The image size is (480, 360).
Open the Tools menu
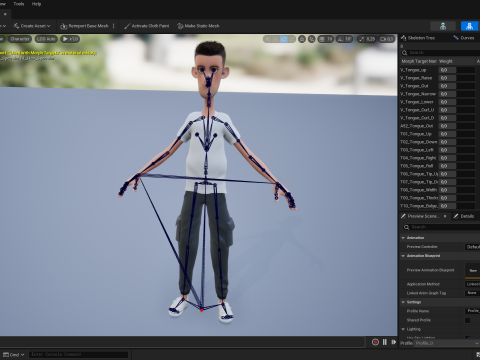click(x=19, y=4)
